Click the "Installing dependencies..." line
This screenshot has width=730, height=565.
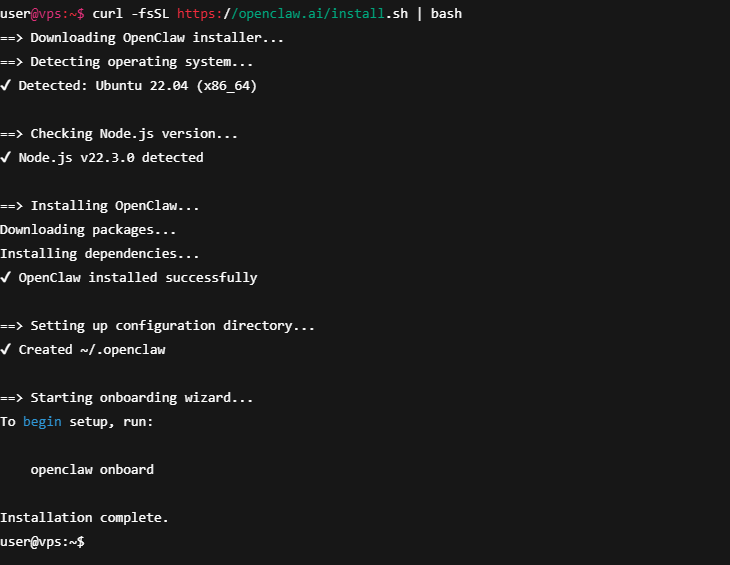pos(100,254)
